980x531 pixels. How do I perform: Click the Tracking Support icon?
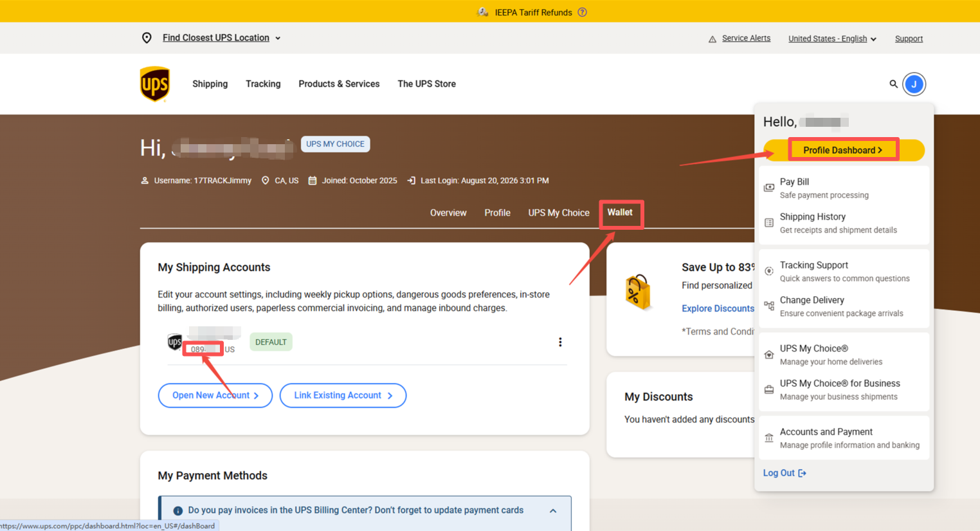[769, 271]
